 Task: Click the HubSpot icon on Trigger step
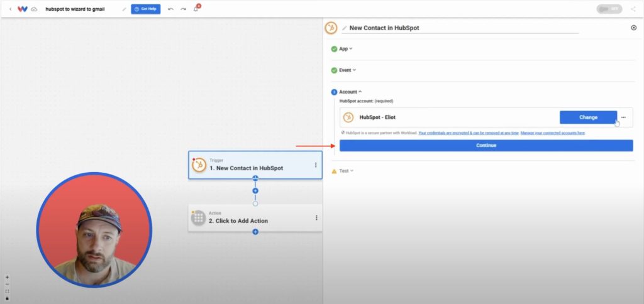point(199,165)
